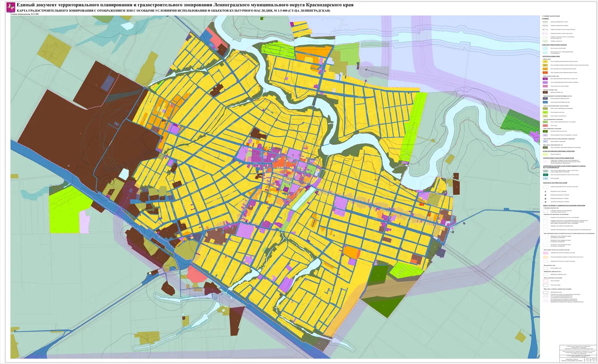Pick the olive agricultural enterprises zone swatch
The height and width of the screenshot is (364, 598).
tap(545, 108)
